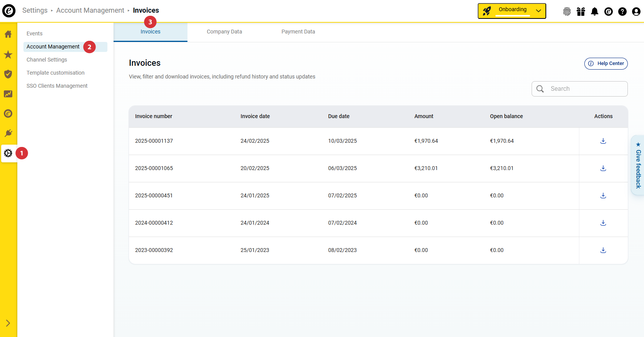
Task: Open the settings gear sidebar icon
Action: (8, 153)
